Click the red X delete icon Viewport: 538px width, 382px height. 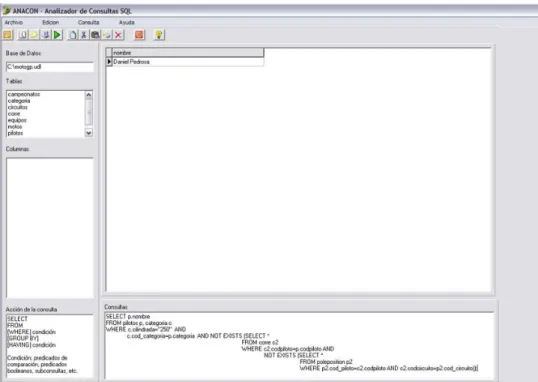118,35
